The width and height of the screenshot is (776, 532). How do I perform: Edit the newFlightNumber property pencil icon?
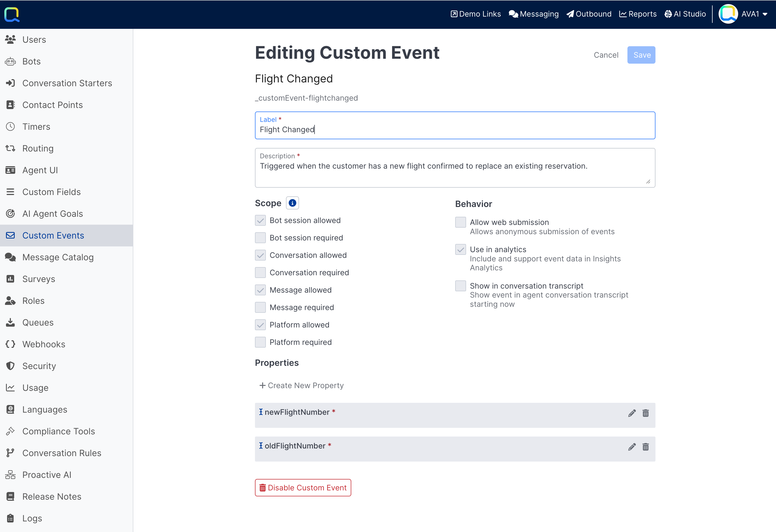pyautogui.click(x=632, y=413)
